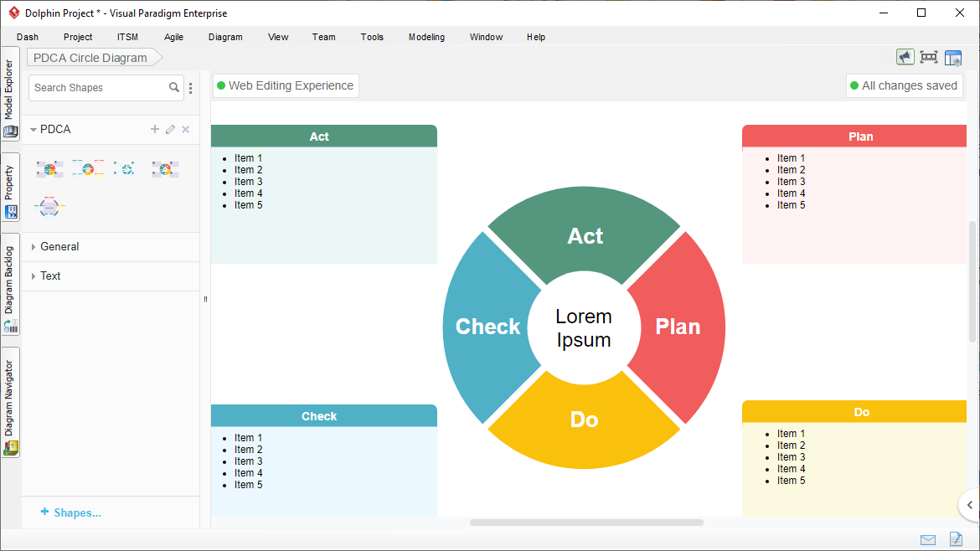980x551 pixels.
Task: Select the fourth PDCA template thumbnail
Action: pyautogui.click(x=165, y=168)
